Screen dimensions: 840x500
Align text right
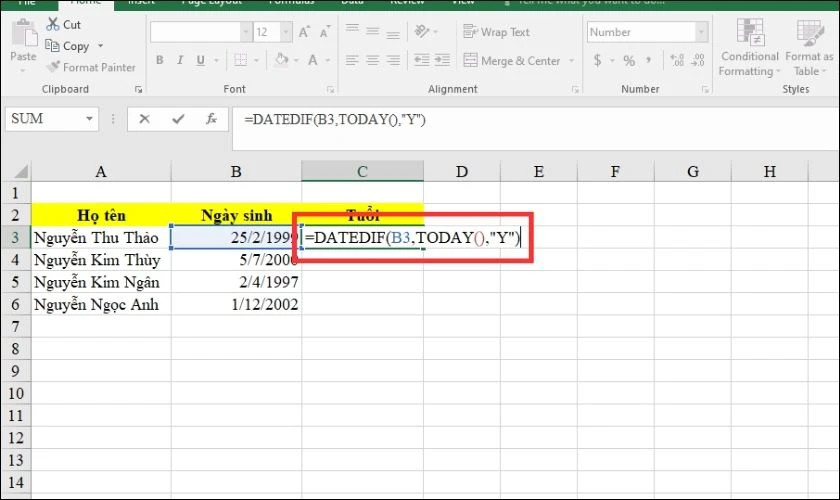[393, 60]
